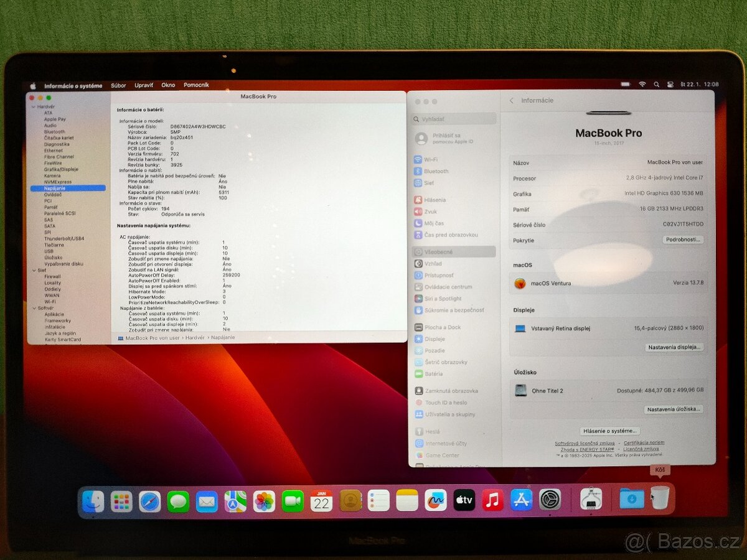Launch Safari from the Dock
Viewport: 747px width, 560px height.
(x=150, y=500)
